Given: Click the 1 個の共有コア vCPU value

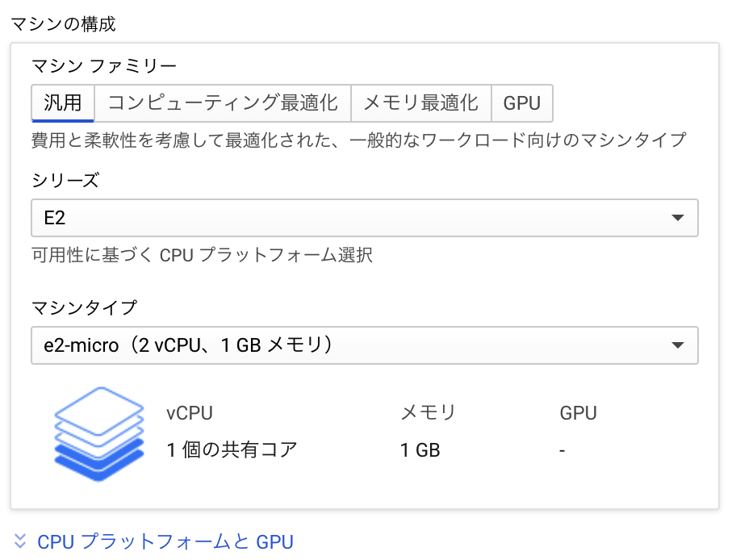Looking at the screenshot, I should 230,450.
